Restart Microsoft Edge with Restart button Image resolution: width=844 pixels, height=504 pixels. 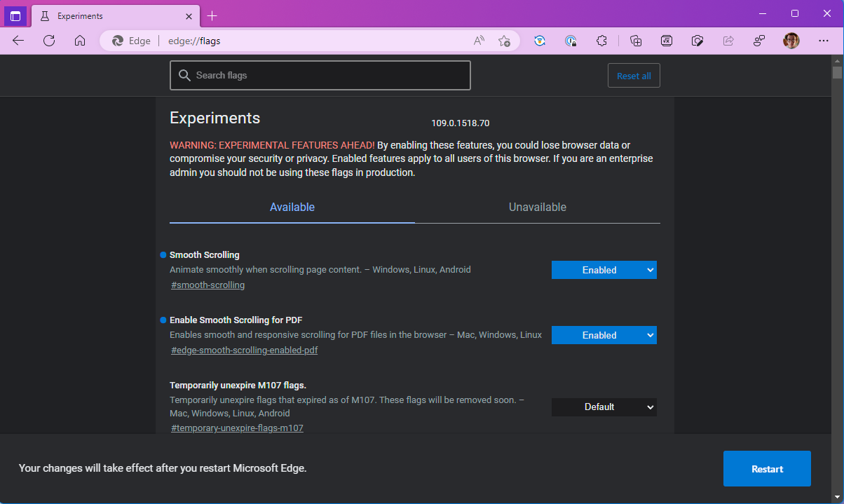point(767,469)
